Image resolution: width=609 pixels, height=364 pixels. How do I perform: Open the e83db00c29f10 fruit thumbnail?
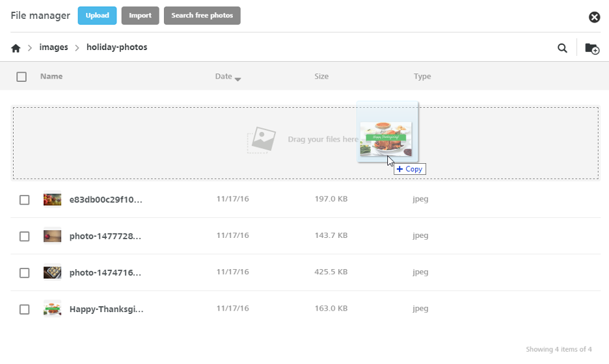[x=52, y=200]
